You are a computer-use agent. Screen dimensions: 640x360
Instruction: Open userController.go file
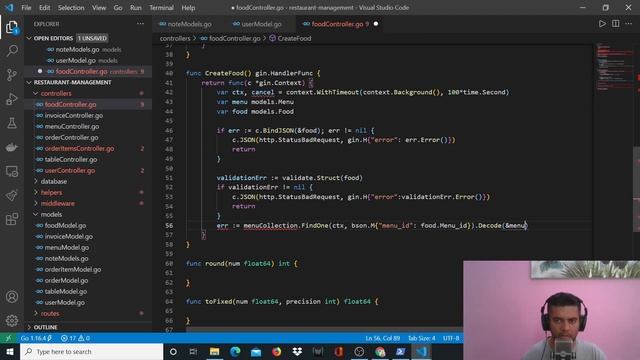click(x=70, y=171)
